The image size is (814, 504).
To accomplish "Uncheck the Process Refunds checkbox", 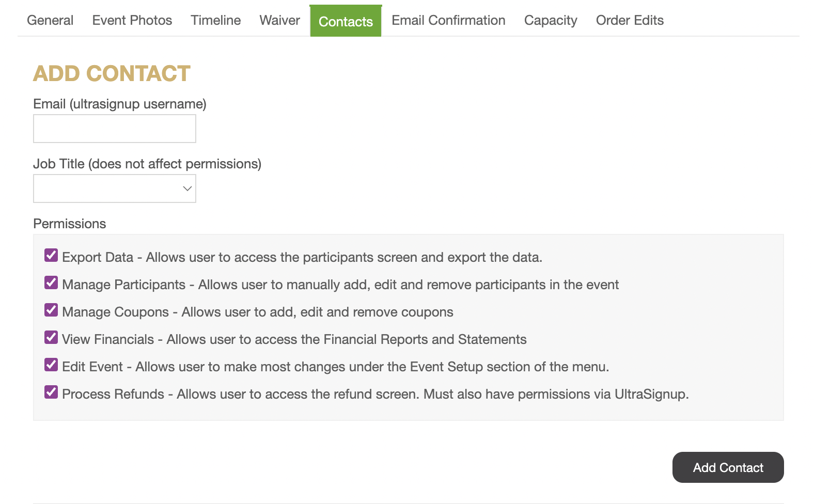I will [x=51, y=392].
